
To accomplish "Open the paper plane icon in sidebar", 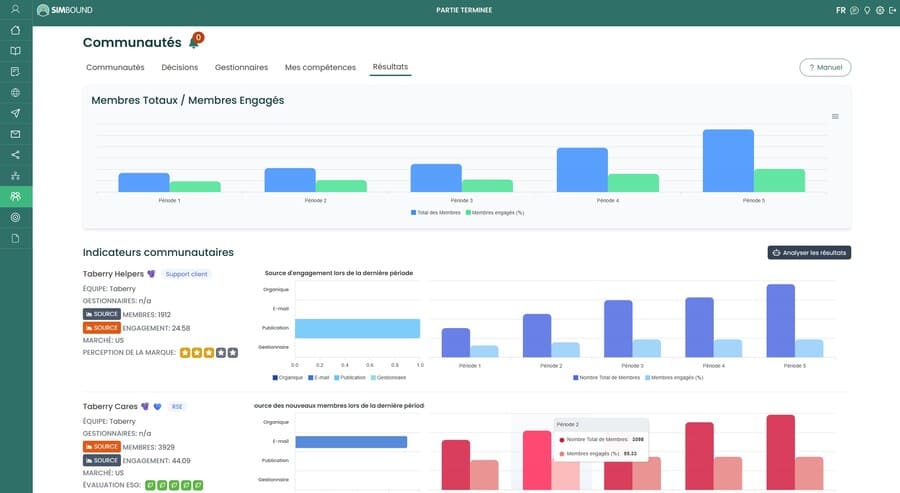I will point(15,113).
